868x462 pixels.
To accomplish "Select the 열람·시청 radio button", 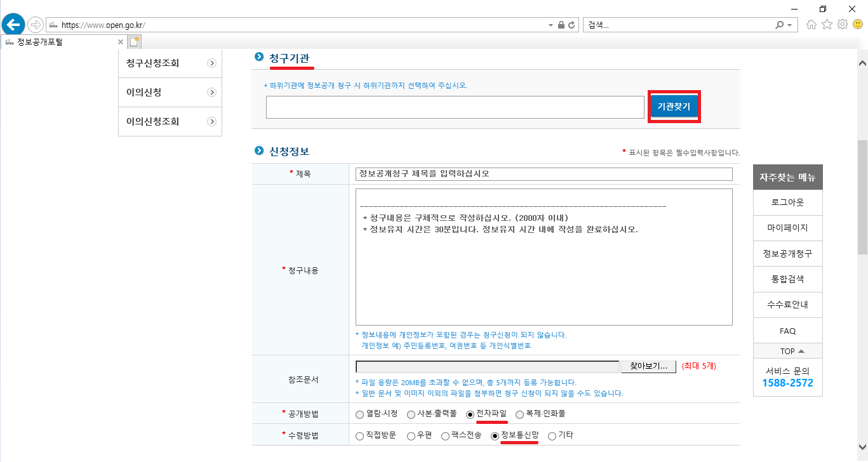I will coord(360,414).
